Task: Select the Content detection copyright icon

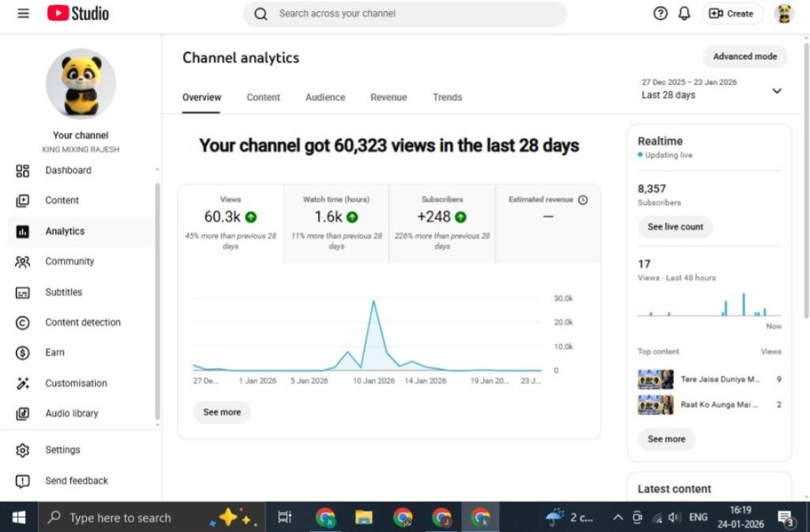Action: click(x=23, y=323)
